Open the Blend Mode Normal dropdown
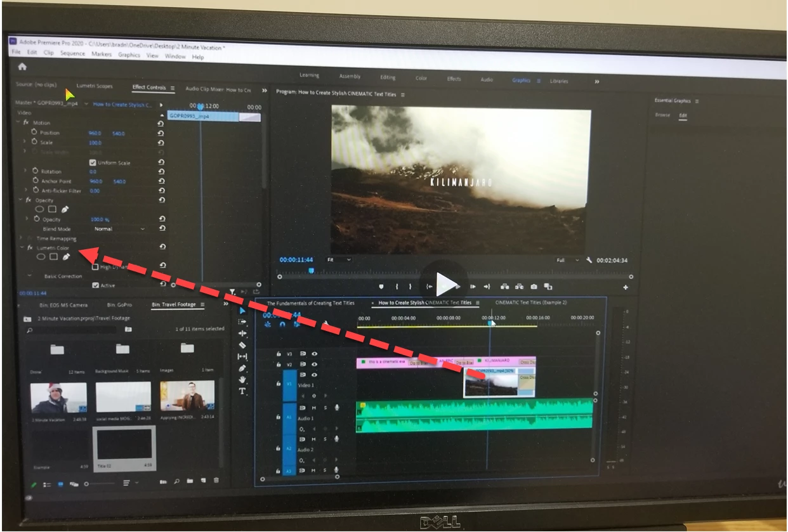788x532 pixels. tap(119, 228)
